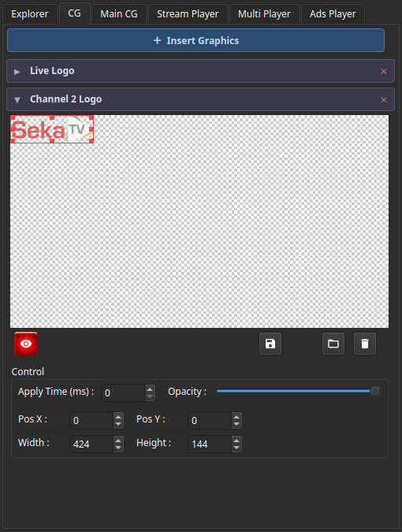
Task: Click the Live Logo header title
Action: [x=52, y=71]
